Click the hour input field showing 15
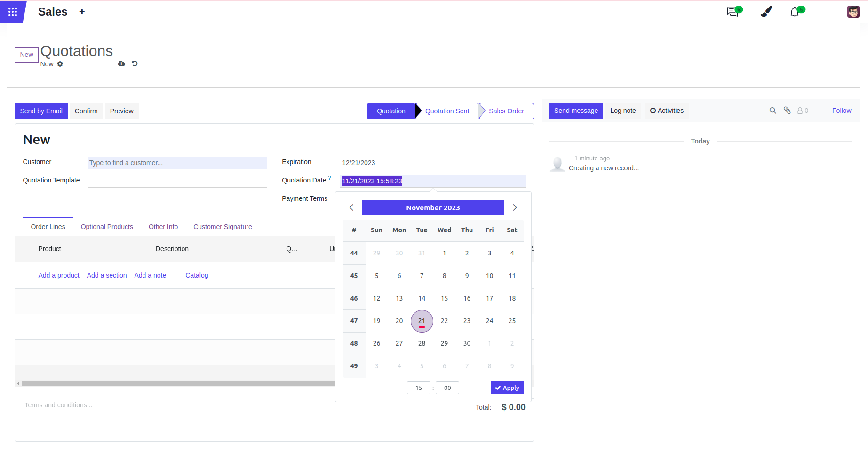 (418, 388)
